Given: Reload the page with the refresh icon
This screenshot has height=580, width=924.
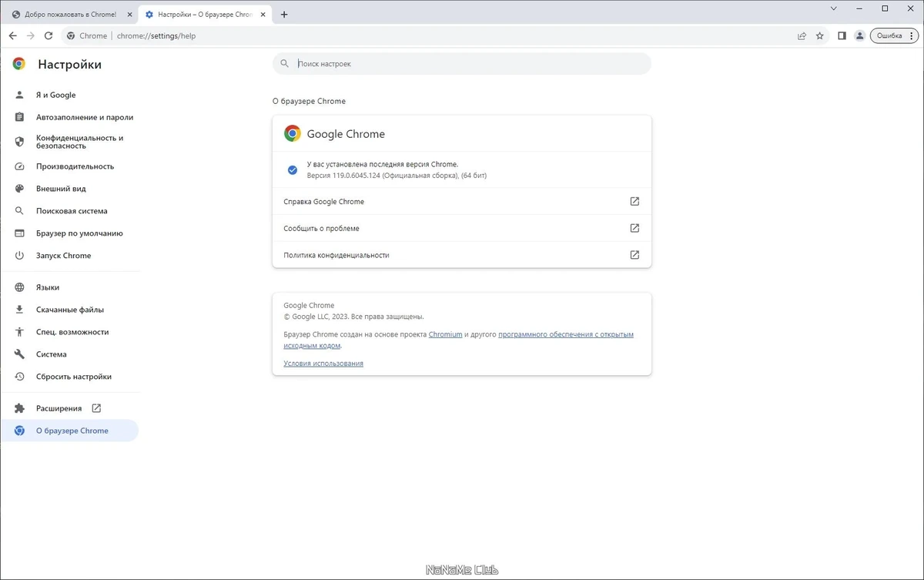Looking at the screenshot, I should 49,35.
